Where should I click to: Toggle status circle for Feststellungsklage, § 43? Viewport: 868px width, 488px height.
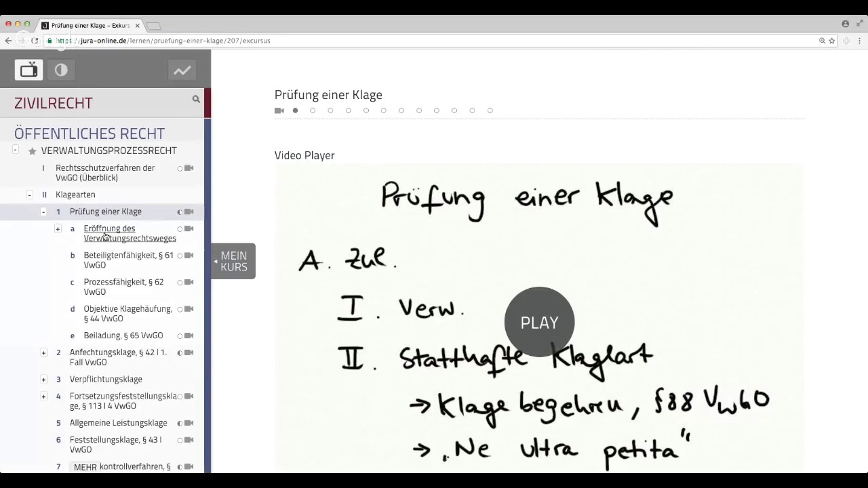(180, 440)
